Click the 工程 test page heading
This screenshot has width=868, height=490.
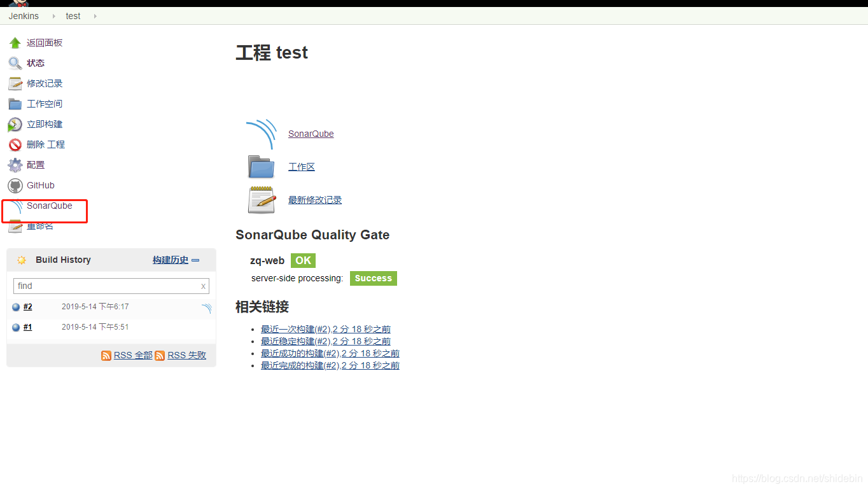[x=272, y=52]
